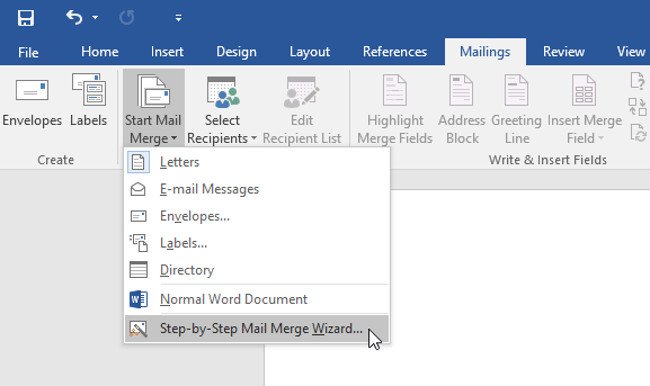Create Envelopes from the ribbon
Image resolution: width=650 pixels, height=386 pixels.
point(32,102)
